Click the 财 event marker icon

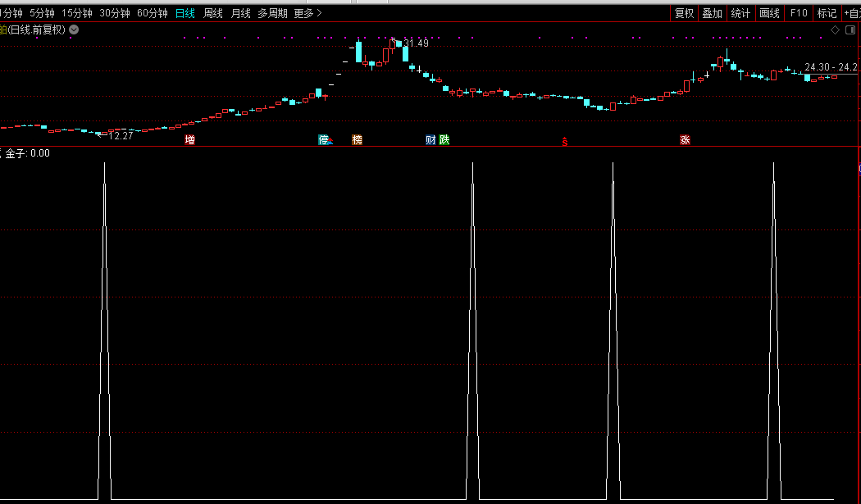coord(430,140)
